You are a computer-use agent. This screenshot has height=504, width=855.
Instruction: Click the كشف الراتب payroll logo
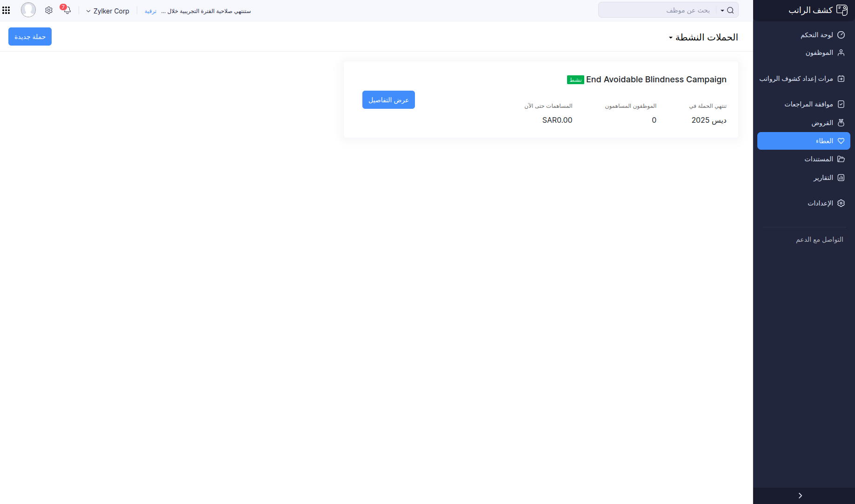818,10
